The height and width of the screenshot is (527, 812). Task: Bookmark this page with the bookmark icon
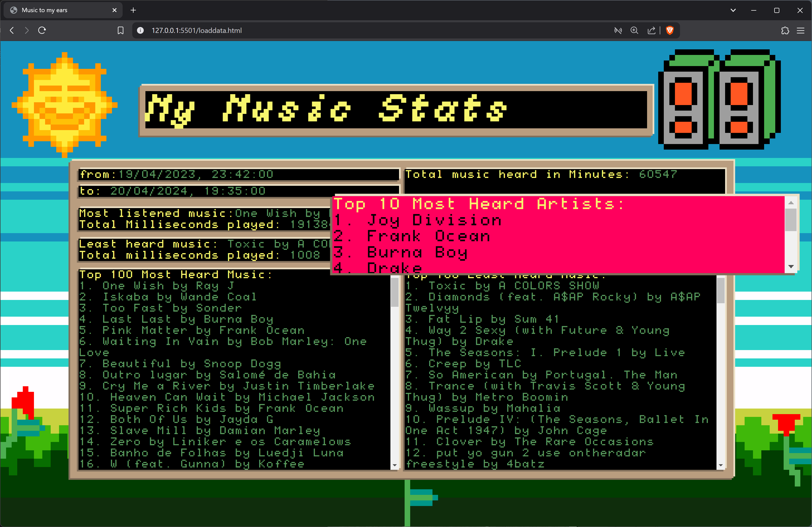coord(120,30)
